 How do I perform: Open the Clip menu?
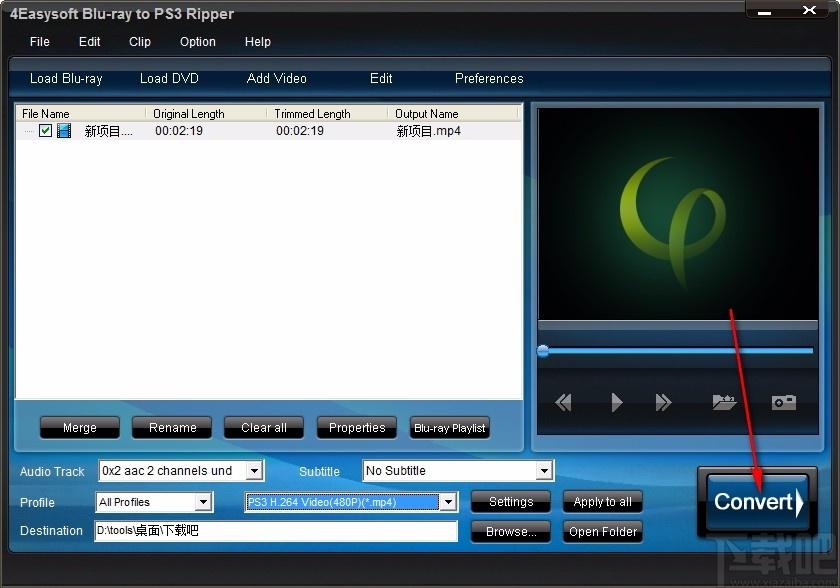140,42
